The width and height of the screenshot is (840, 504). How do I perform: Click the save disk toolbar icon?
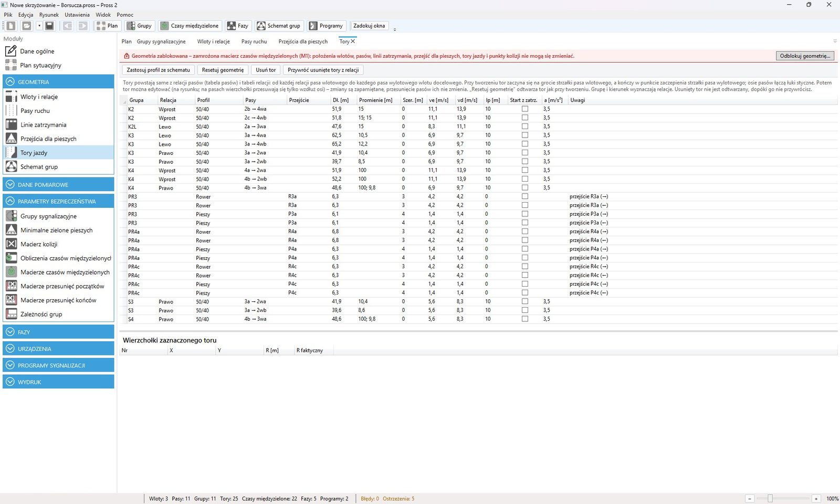point(49,26)
